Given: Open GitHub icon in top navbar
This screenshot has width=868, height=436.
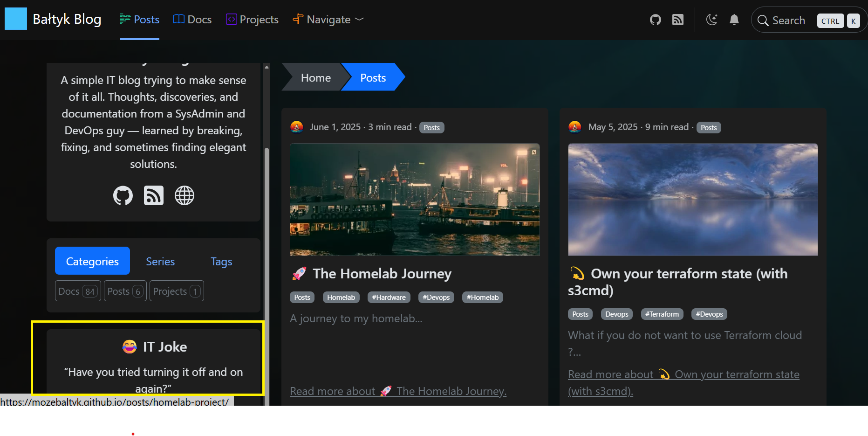Looking at the screenshot, I should click(x=655, y=20).
